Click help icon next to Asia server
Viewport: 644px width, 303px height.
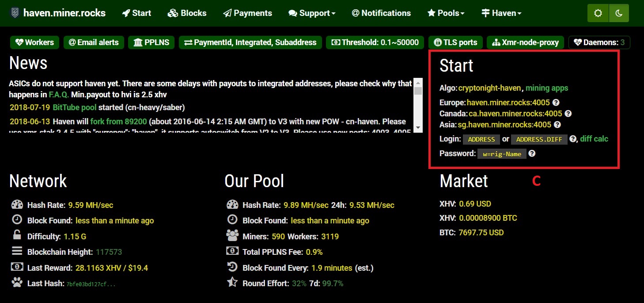coord(557,125)
